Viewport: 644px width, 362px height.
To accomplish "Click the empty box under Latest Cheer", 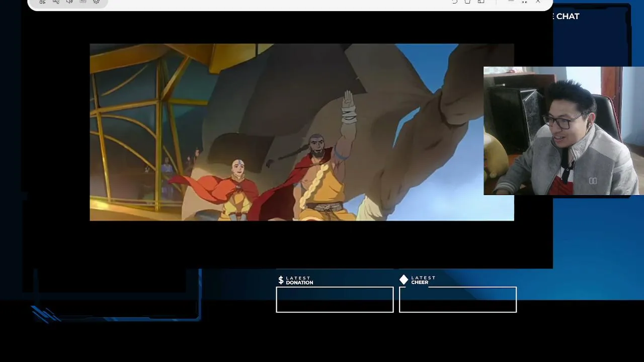I will [458, 300].
